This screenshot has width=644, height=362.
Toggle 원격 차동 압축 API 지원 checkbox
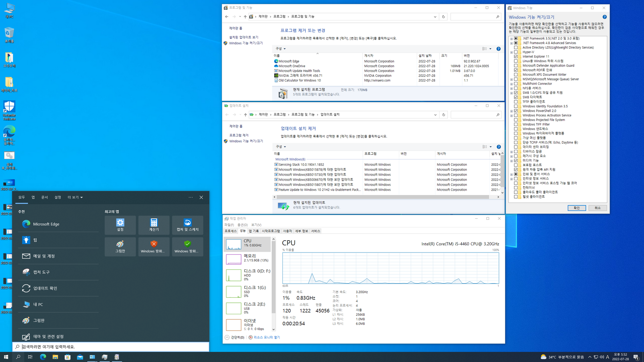(x=516, y=170)
